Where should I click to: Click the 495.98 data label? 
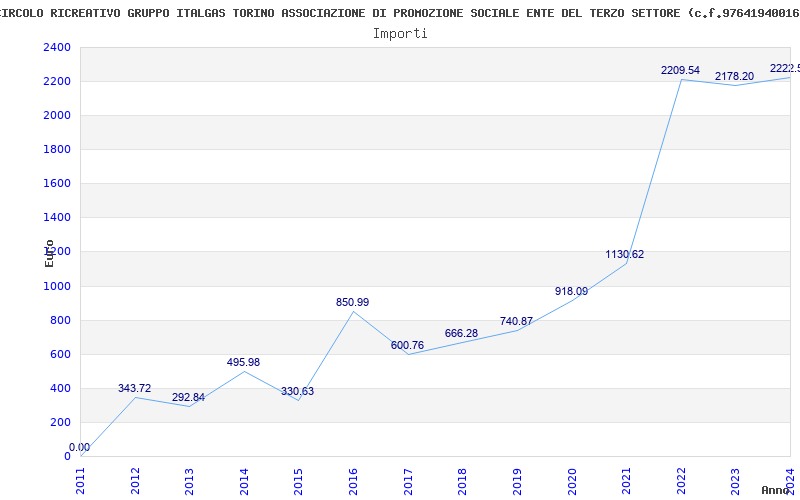click(243, 362)
